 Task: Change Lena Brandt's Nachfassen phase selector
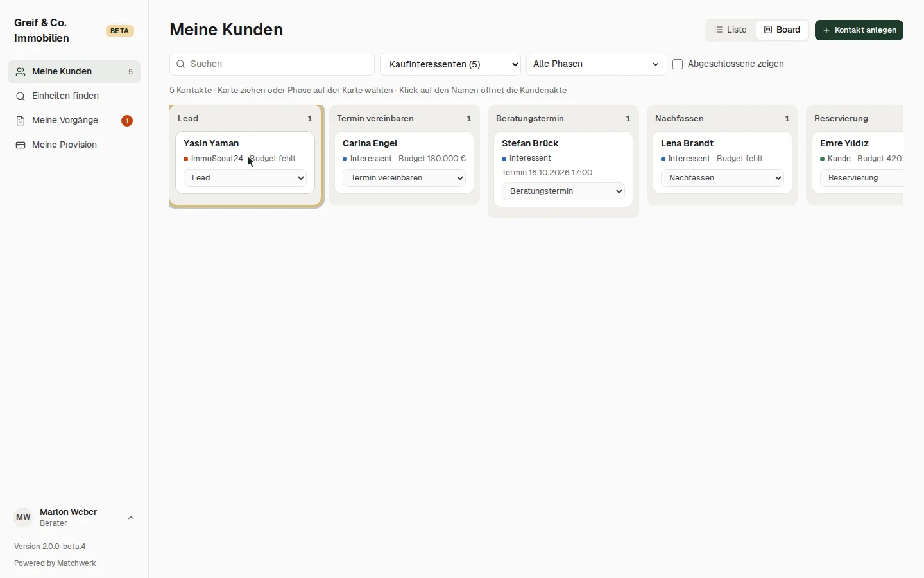pos(723,178)
